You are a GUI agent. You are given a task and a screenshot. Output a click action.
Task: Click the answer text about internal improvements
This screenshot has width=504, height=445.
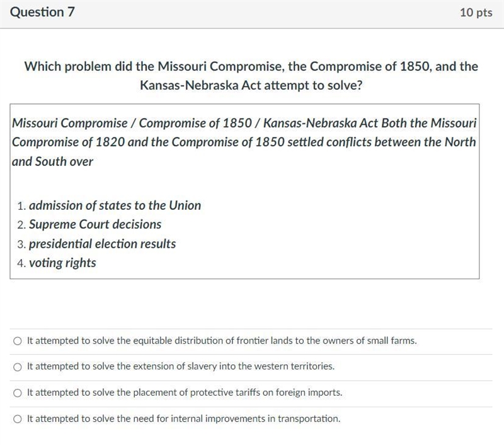pos(183,419)
